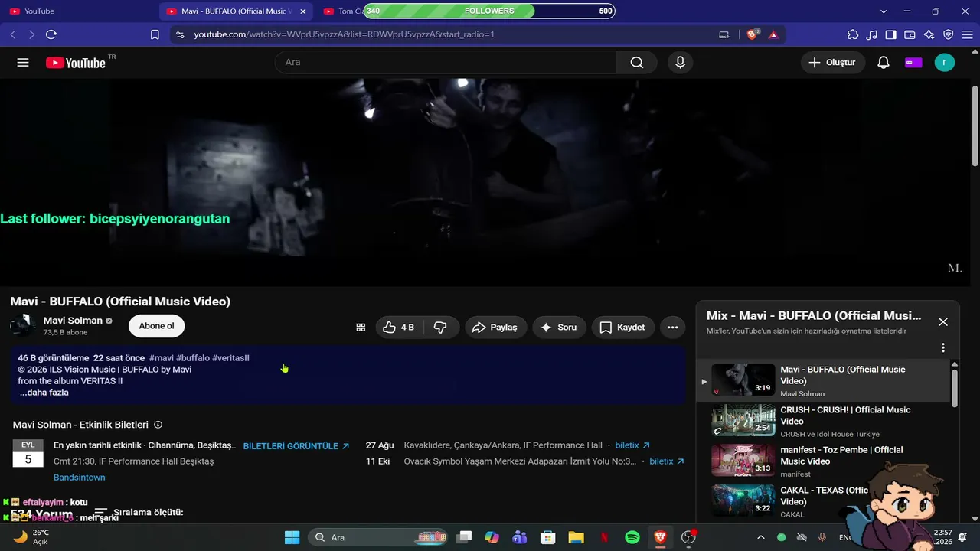Open the purple icon beside notifications
The width and height of the screenshot is (980, 551).
click(x=913, y=63)
